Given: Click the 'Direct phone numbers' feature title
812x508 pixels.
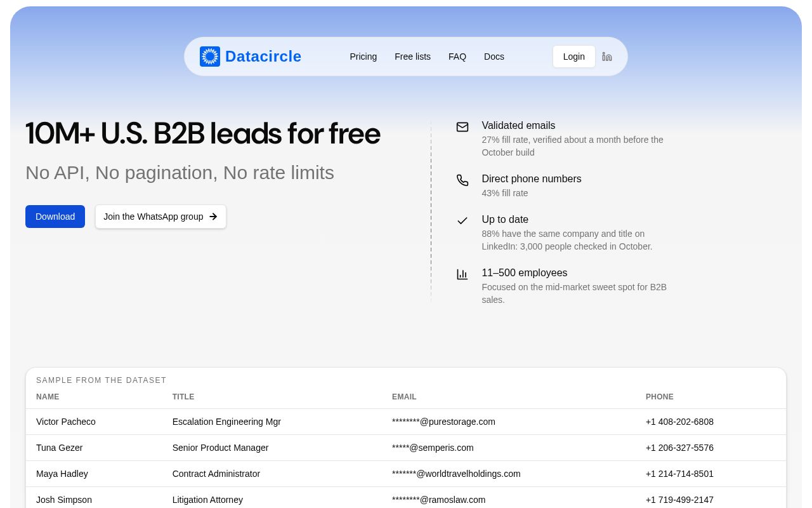Looking at the screenshot, I should 532,179.
